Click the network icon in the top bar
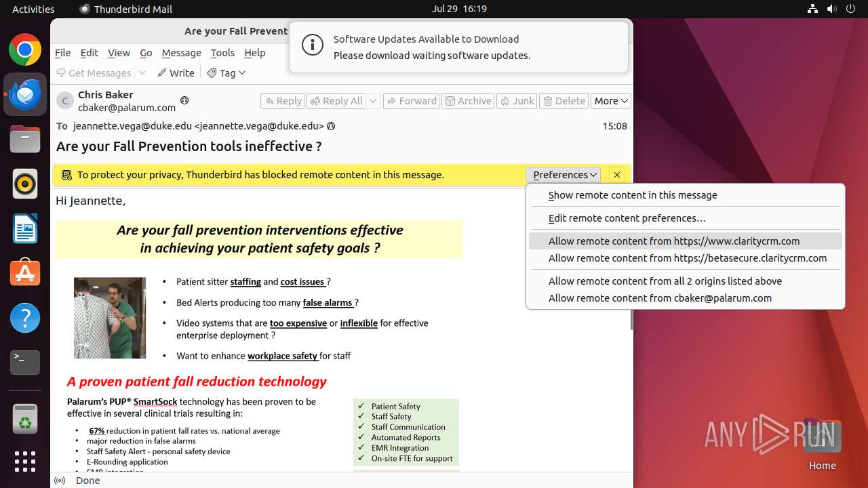The width and height of the screenshot is (868, 488). [x=812, y=9]
